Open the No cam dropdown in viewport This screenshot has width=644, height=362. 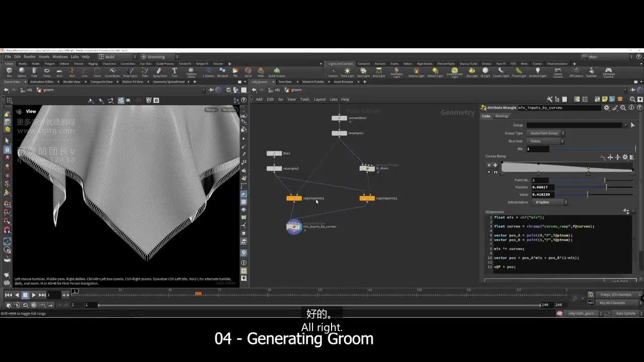click(229, 110)
